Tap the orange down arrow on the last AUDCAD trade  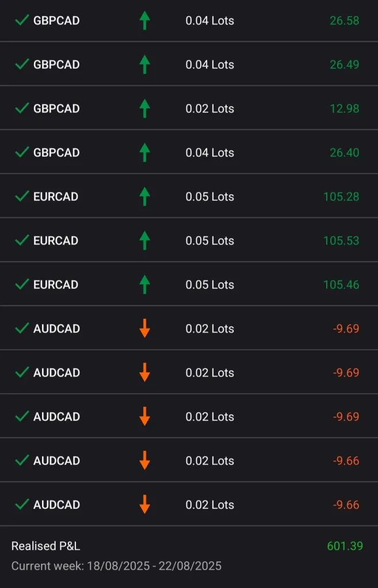point(144,505)
